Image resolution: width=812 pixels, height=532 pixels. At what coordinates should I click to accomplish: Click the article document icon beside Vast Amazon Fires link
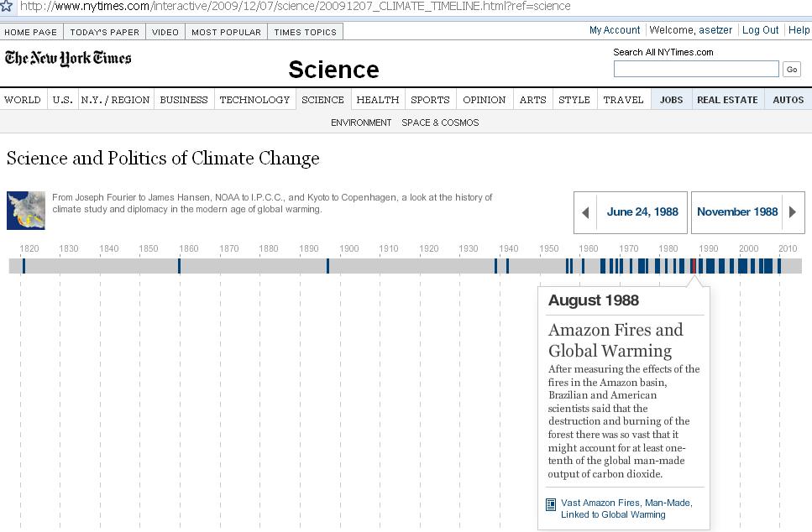coord(551,504)
